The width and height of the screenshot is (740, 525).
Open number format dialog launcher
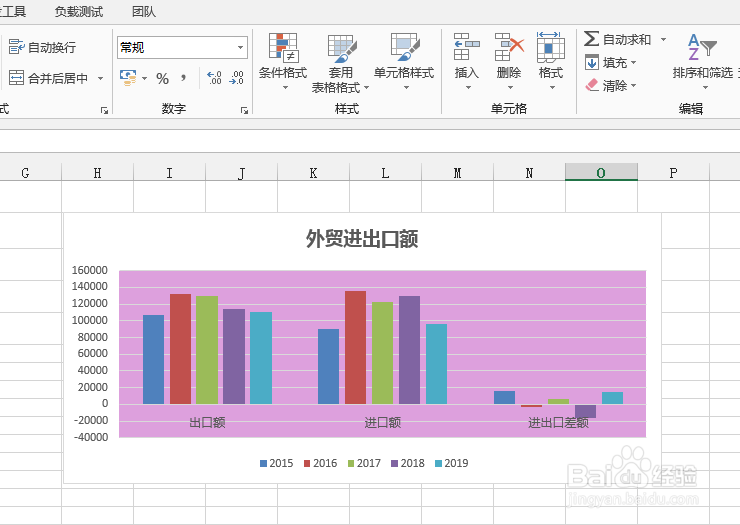click(244, 110)
